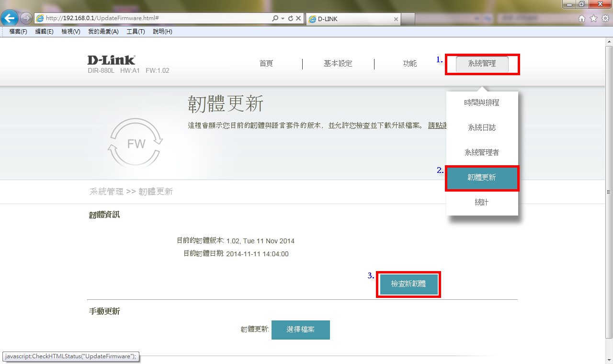Open the 檔案(F) menu
Image resolution: width=613 pixels, height=364 pixels.
18,32
